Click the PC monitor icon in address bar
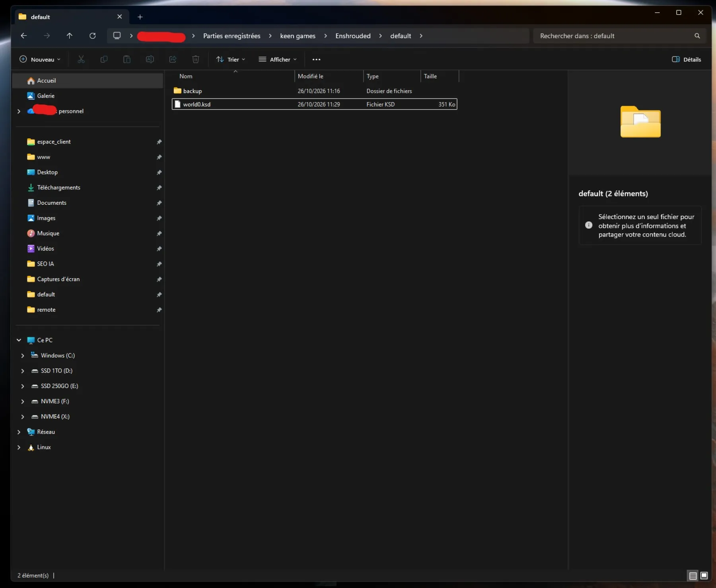The width and height of the screenshot is (716, 588). (x=117, y=36)
